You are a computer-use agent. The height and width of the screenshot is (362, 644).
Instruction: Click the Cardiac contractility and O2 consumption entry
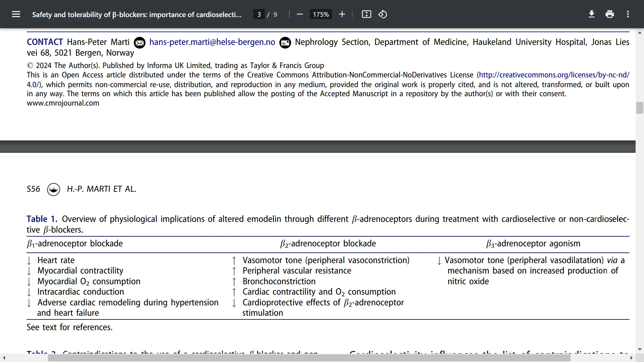point(319,292)
